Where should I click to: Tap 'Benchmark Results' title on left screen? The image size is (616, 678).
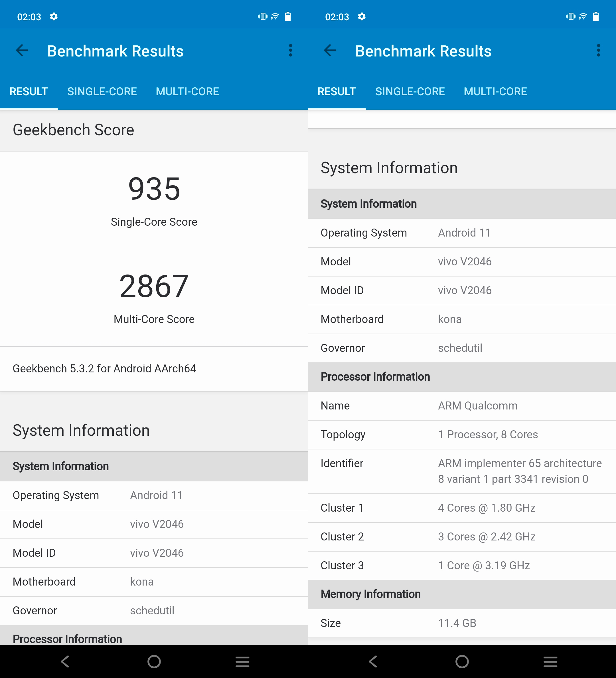(115, 51)
